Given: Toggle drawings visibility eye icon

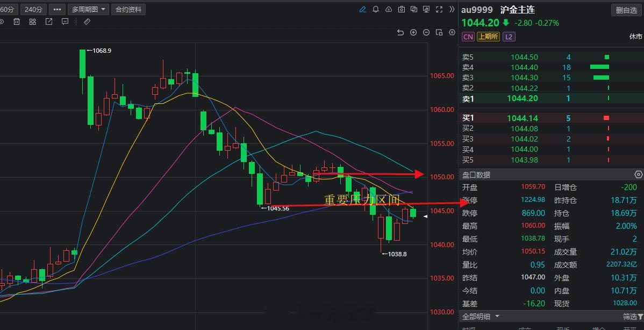Looking at the screenshot, I should (x=1, y=22).
